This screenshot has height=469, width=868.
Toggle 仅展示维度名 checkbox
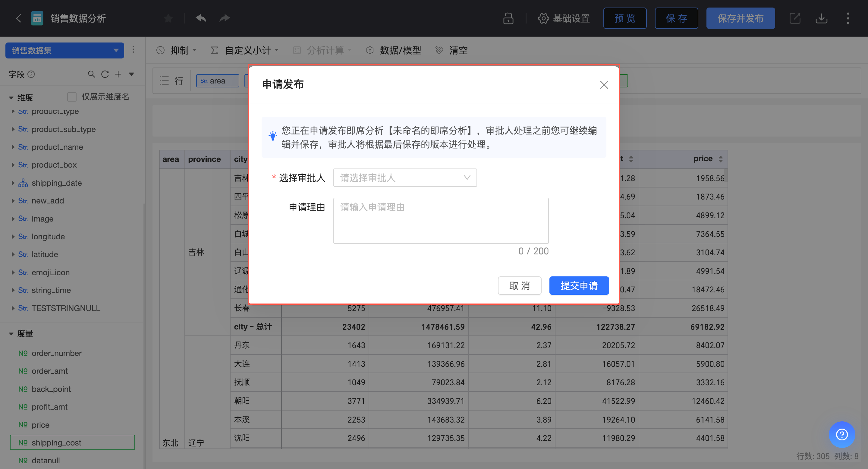click(72, 97)
